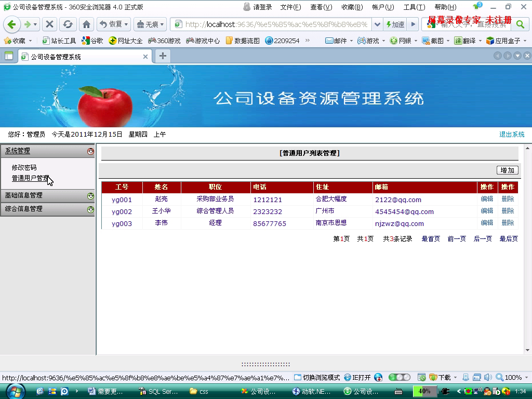
Task: Switch to SQL Server taskbar item
Action: click(x=158, y=392)
